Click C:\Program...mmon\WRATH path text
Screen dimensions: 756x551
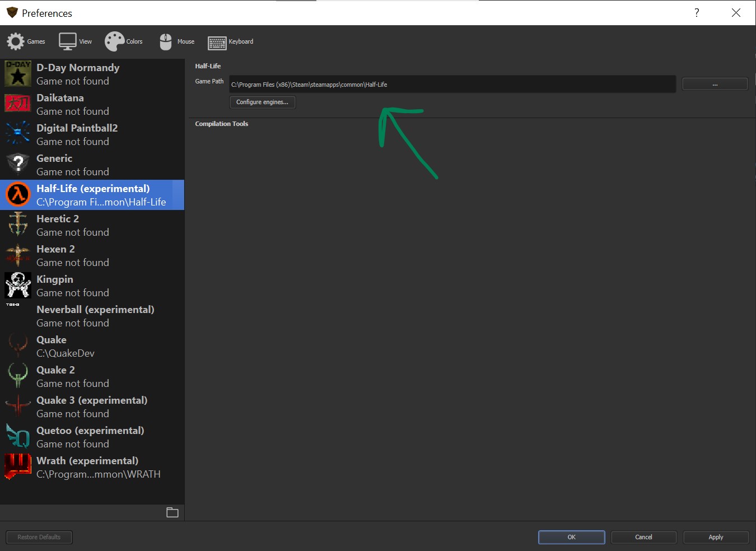(x=99, y=474)
